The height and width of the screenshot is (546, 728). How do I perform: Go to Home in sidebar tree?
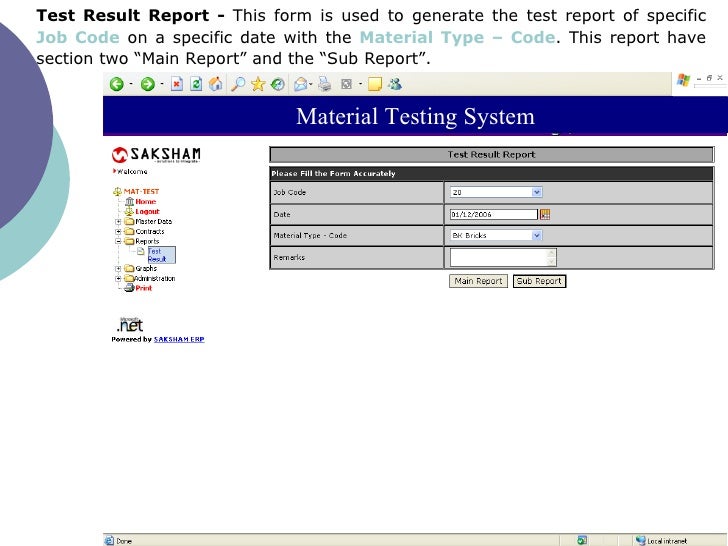tap(146, 202)
